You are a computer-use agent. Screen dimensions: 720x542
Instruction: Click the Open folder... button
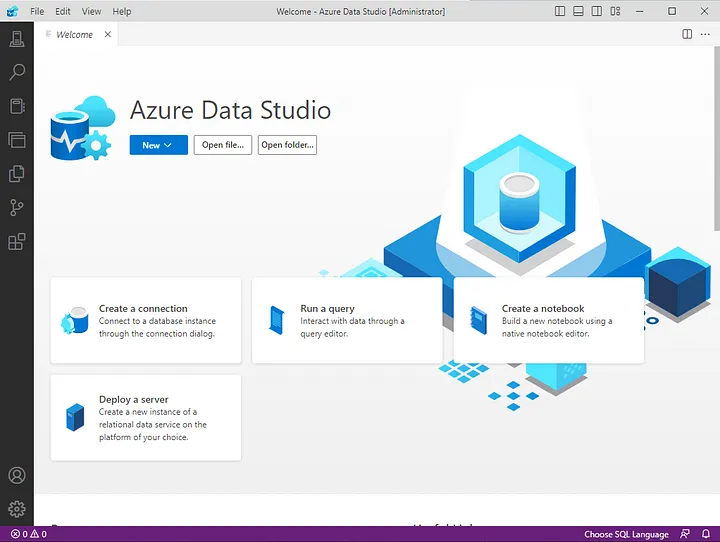[287, 145]
